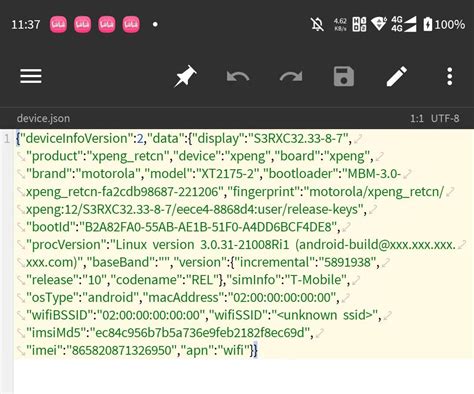Tap the muted notification bell icon
Screen dimensions: 474x394
317,24
